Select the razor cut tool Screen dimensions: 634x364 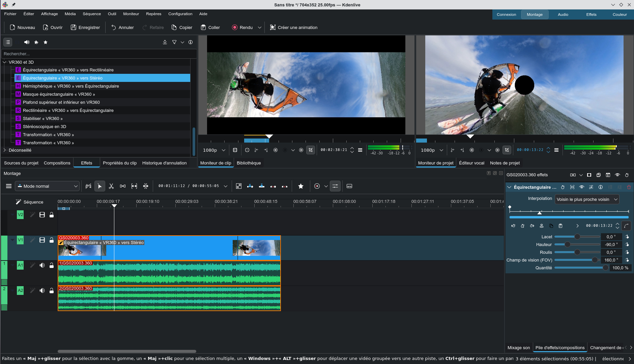(111, 186)
